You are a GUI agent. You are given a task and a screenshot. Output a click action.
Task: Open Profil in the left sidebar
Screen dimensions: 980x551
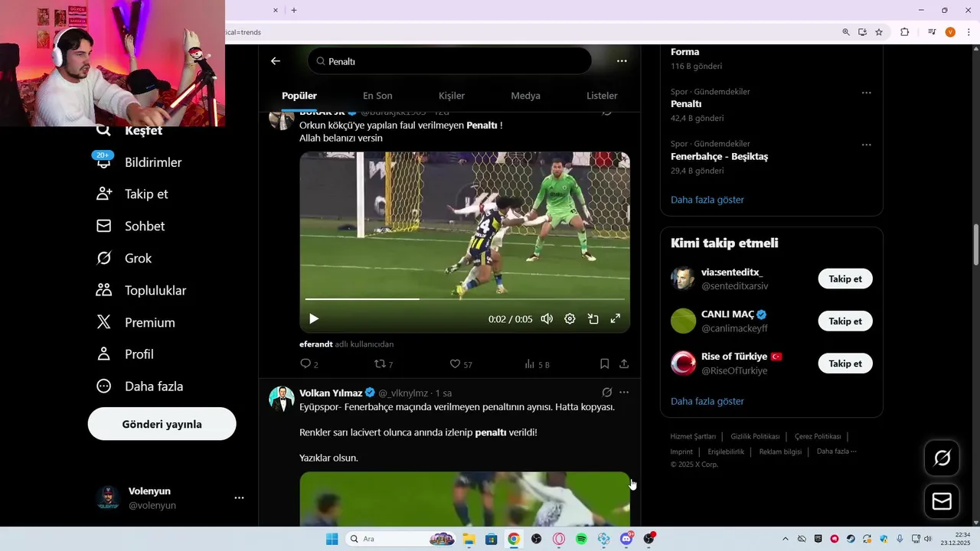click(125, 354)
